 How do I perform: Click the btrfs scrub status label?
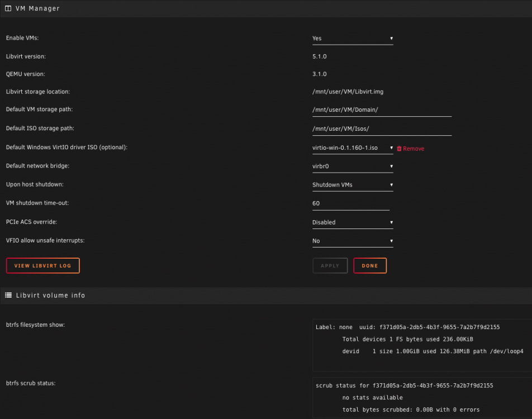click(x=31, y=383)
